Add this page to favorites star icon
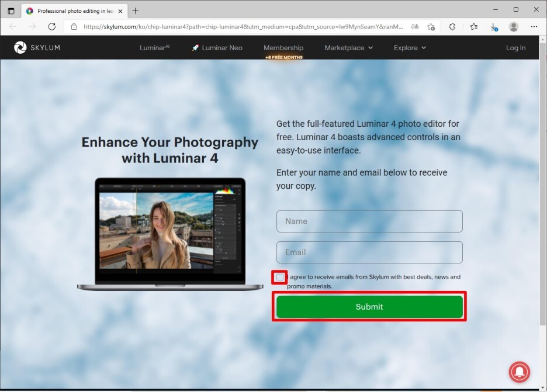Viewport: 547px width, 392px height. (x=431, y=26)
